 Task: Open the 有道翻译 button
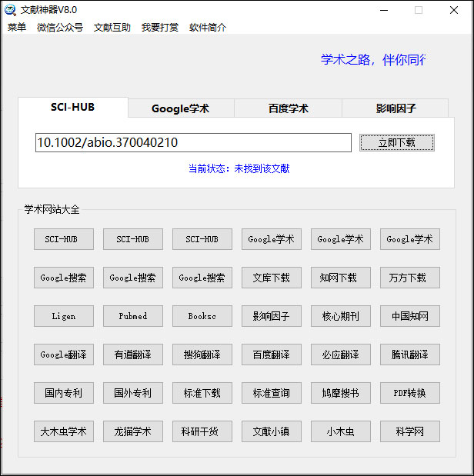pyautogui.click(x=133, y=355)
